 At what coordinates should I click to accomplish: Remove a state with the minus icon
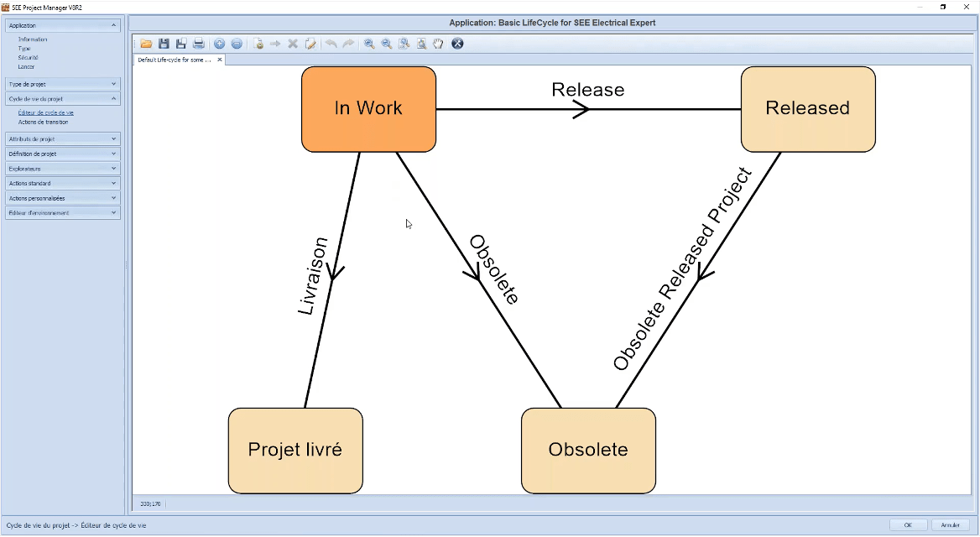coord(237,44)
